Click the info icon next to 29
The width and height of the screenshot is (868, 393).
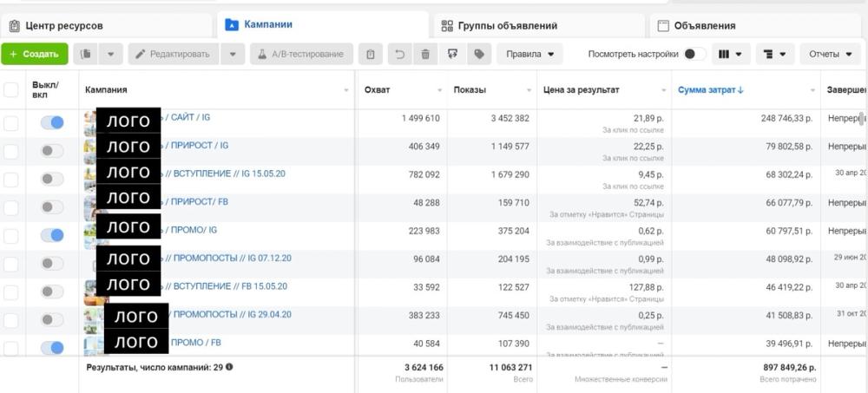[229, 366]
